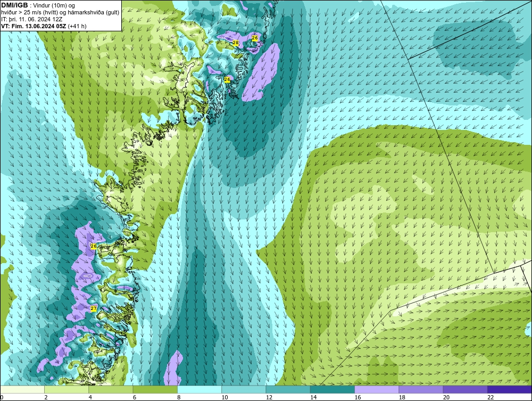The image size is (532, 401).
Task: Click the 'IT: þri. 11. 06. 2024 12Z' line
Action: (x=31, y=19)
